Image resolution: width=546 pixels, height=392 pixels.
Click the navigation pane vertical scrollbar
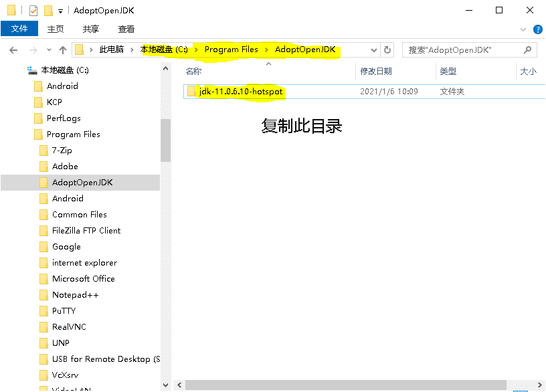tap(165, 140)
